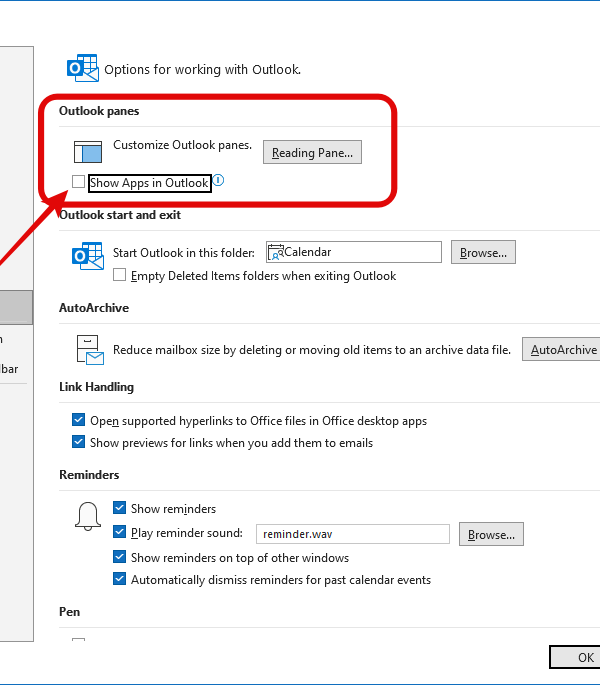The width and height of the screenshot is (600, 685).
Task: Click the Options for working with Outlook title
Action: point(203,69)
